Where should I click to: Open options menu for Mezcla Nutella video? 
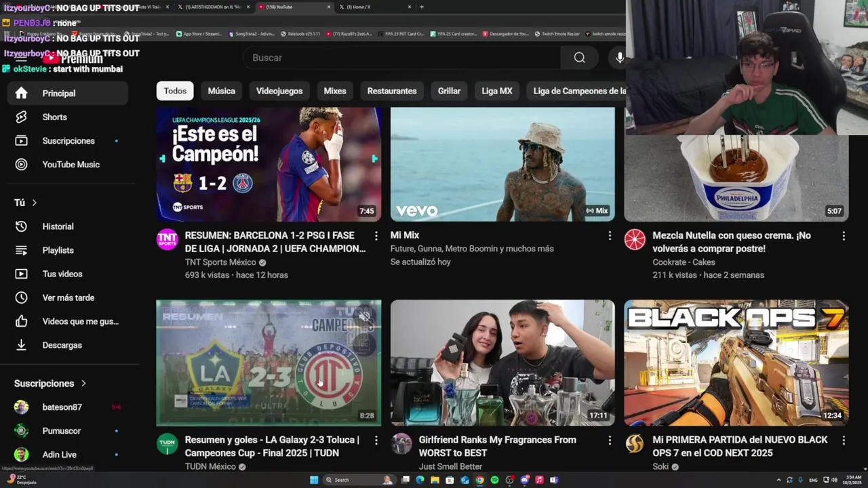point(843,236)
